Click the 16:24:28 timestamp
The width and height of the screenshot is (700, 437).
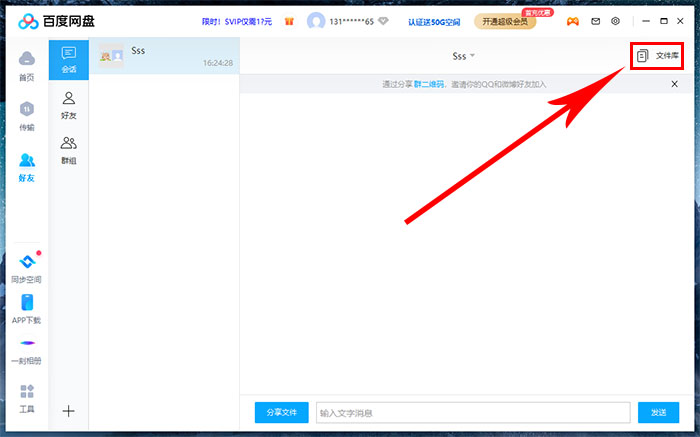click(218, 63)
